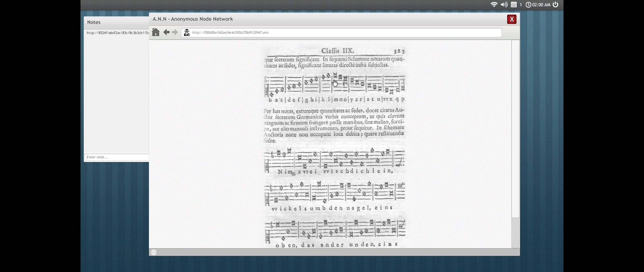Click the 02:00 AM clock
This screenshot has width=644, height=272.
(x=541, y=5)
